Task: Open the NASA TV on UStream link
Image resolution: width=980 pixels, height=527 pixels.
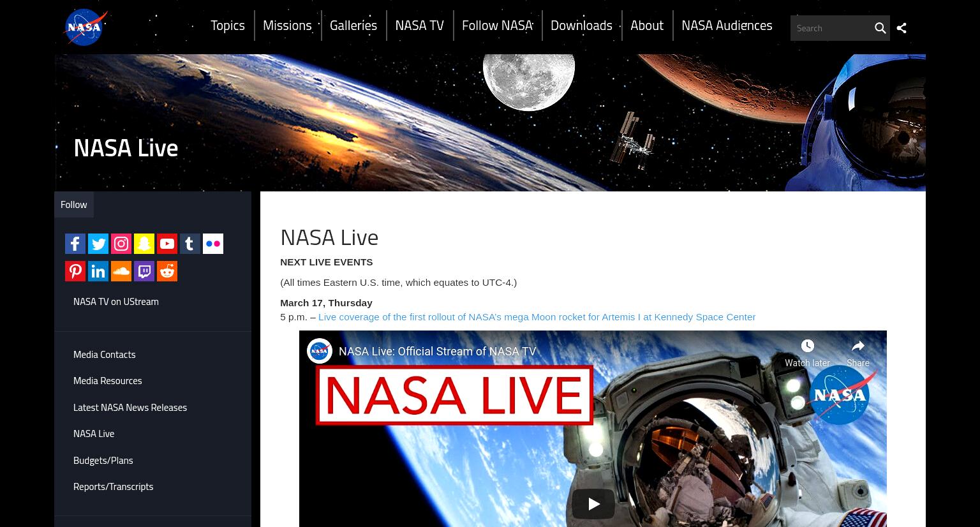Action: coord(116,301)
